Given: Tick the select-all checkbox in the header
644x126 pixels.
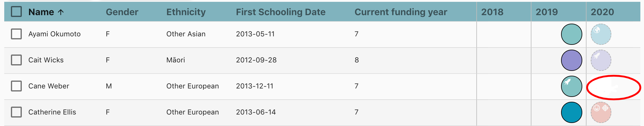Looking at the screenshot, I should pyautogui.click(x=16, y=12).
